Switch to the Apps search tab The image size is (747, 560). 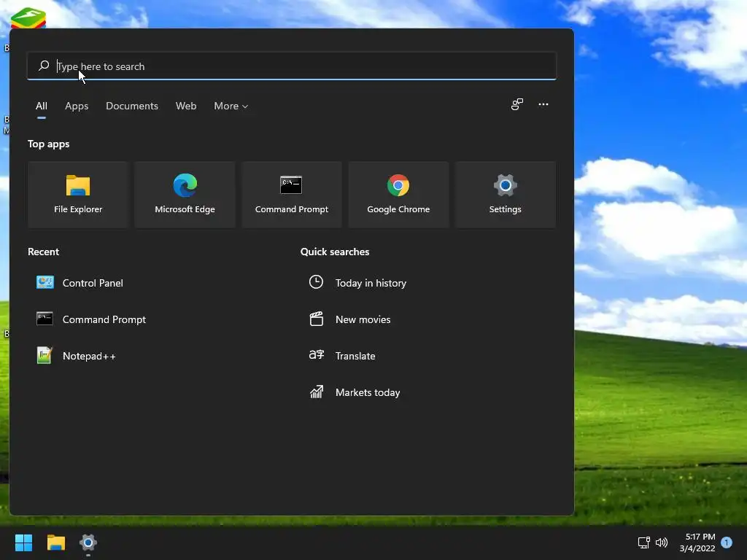(77, 106)
